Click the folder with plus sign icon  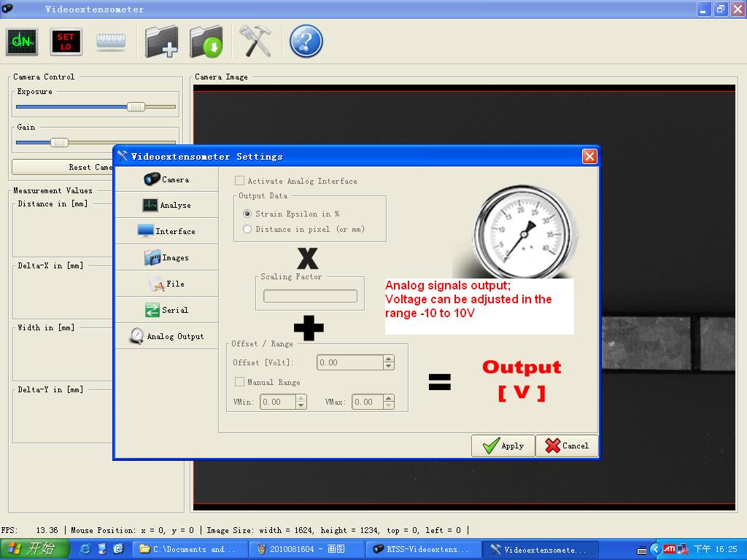click(161, 42)
